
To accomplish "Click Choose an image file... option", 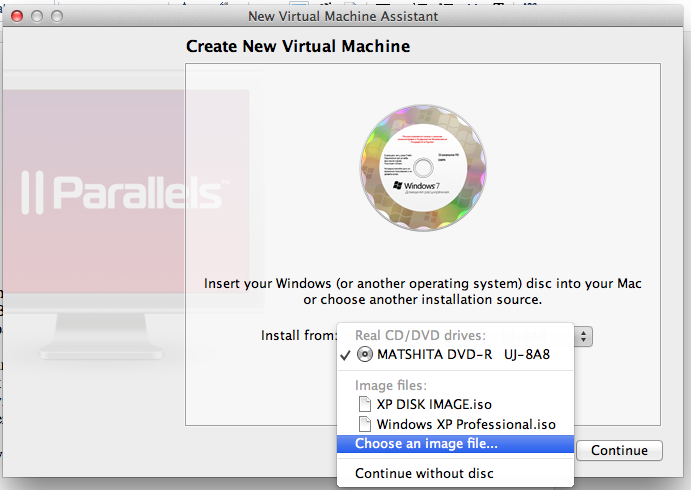I will (x=455, y=444).
